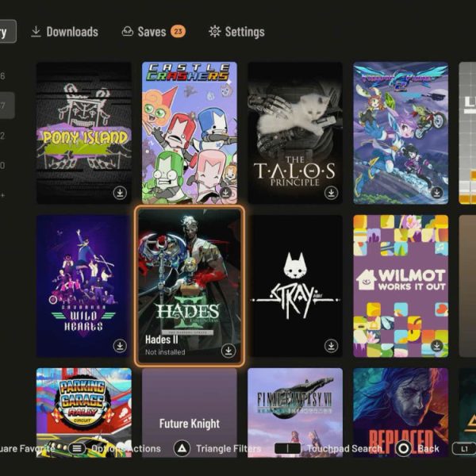Viewport: 476px width, 476px height.
Task: Click the Triangle button icon
Action: [182, 448]
